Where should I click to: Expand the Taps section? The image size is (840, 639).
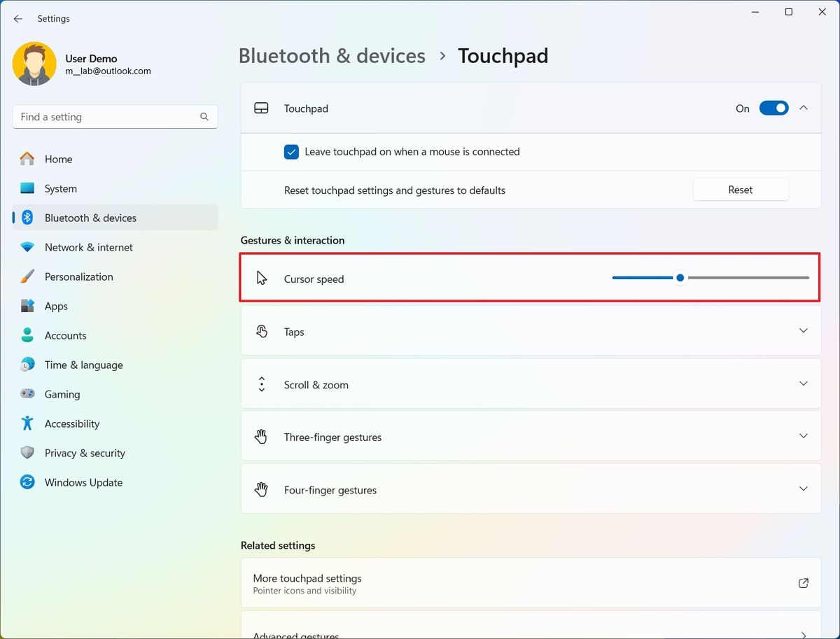(803, 331)
